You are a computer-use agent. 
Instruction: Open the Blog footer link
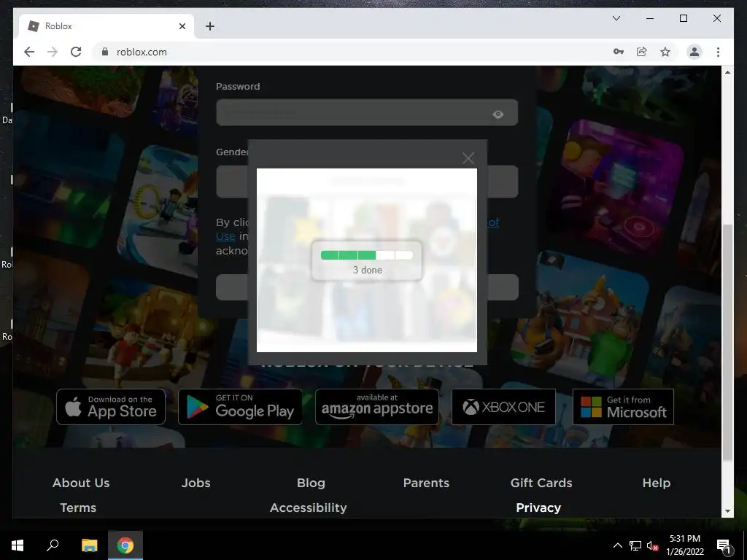tap(311, 483)
